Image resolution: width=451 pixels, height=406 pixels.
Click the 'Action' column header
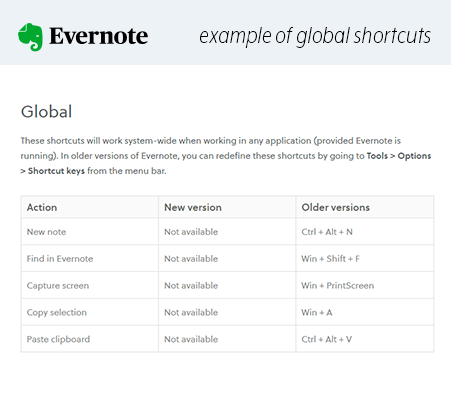(x=90, y=207)
